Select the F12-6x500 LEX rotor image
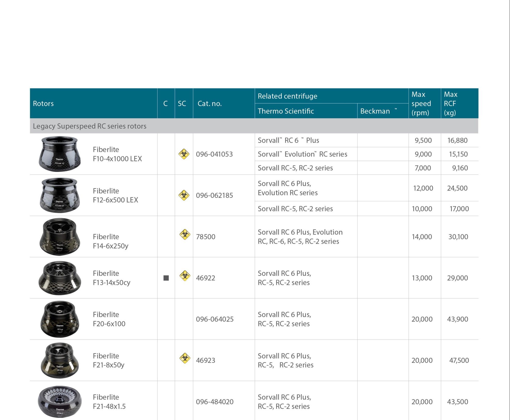The height and width of the screenshot is (420, 510). pyautogui.click(x=60, y=195)
